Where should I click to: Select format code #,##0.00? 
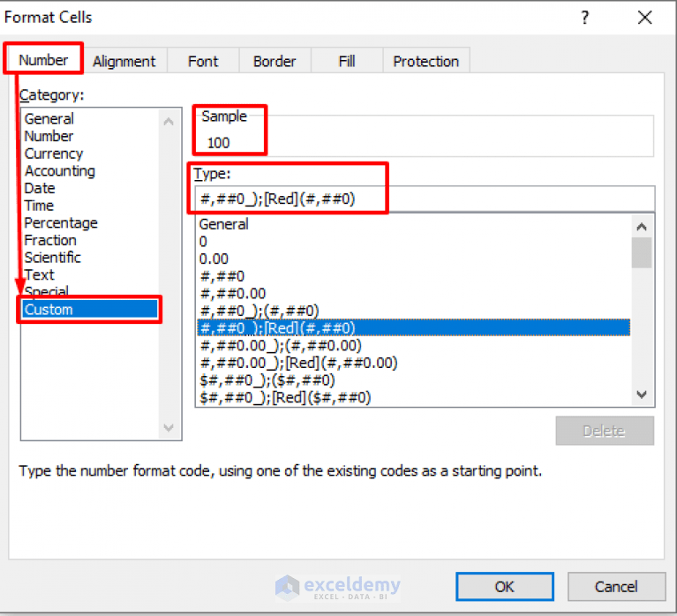point(414,293)
